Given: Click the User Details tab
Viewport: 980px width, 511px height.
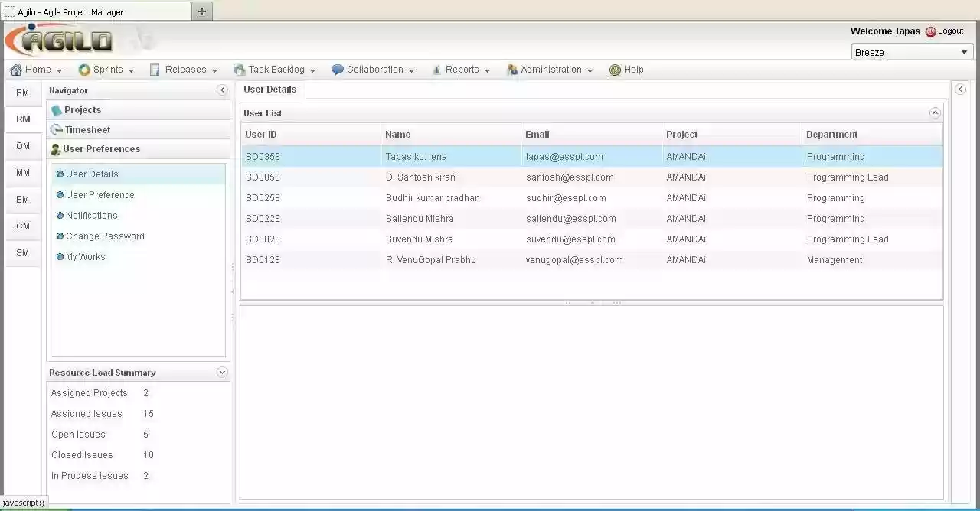Looking at the screenshot, I should pyautogui.click(x=269, y=89).
